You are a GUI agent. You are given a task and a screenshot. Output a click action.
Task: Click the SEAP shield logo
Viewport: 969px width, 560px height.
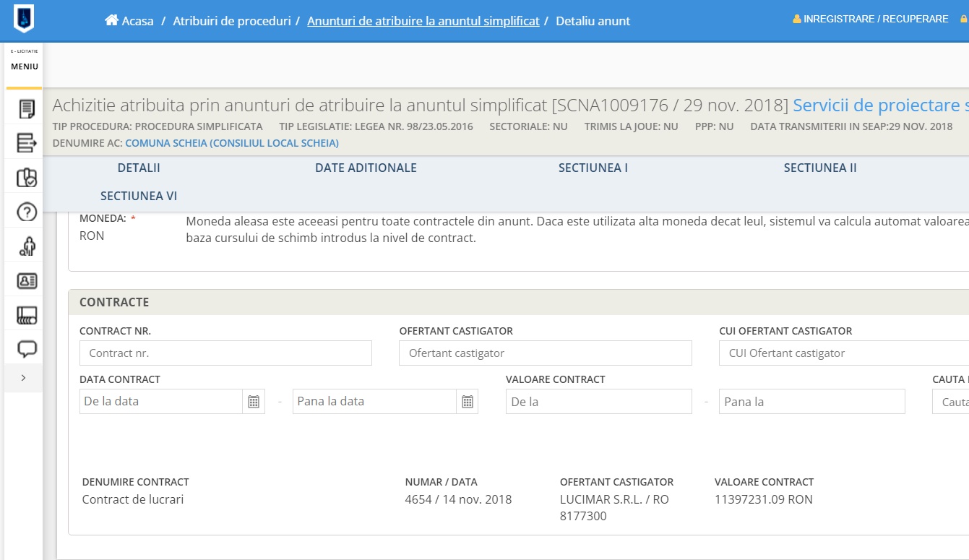coord(24,19)
